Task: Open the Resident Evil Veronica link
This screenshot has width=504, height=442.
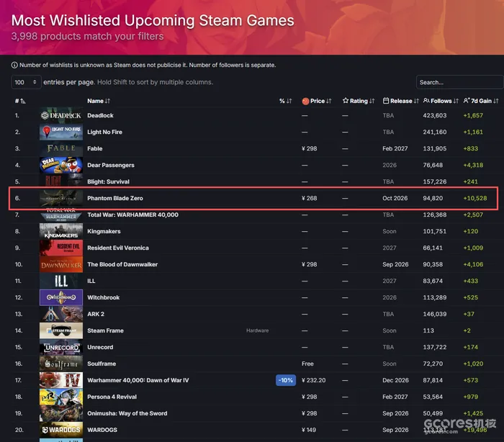Action: 118,248
